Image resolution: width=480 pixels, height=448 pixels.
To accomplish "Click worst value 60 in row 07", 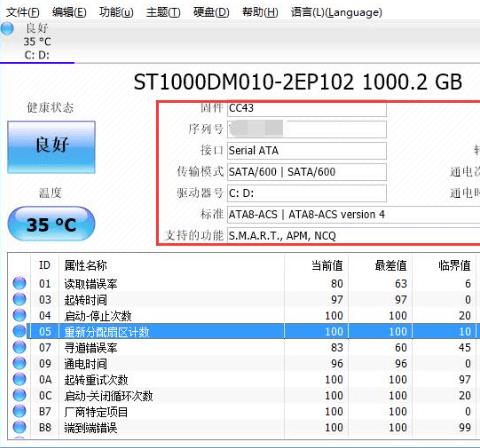I will pos(401,348).
